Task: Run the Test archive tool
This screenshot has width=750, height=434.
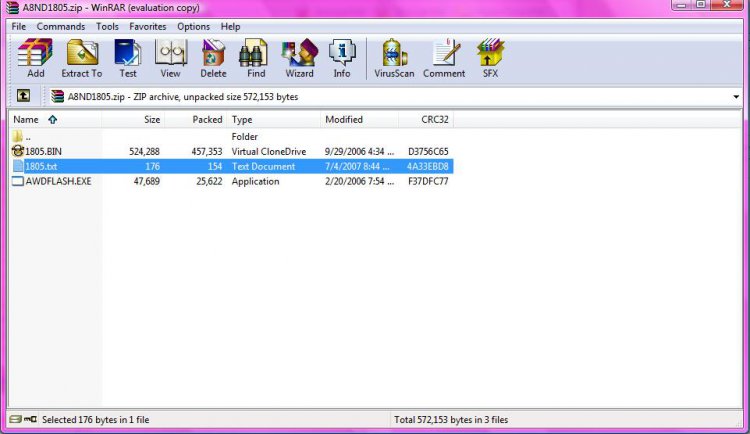Action: coord(128,58)
